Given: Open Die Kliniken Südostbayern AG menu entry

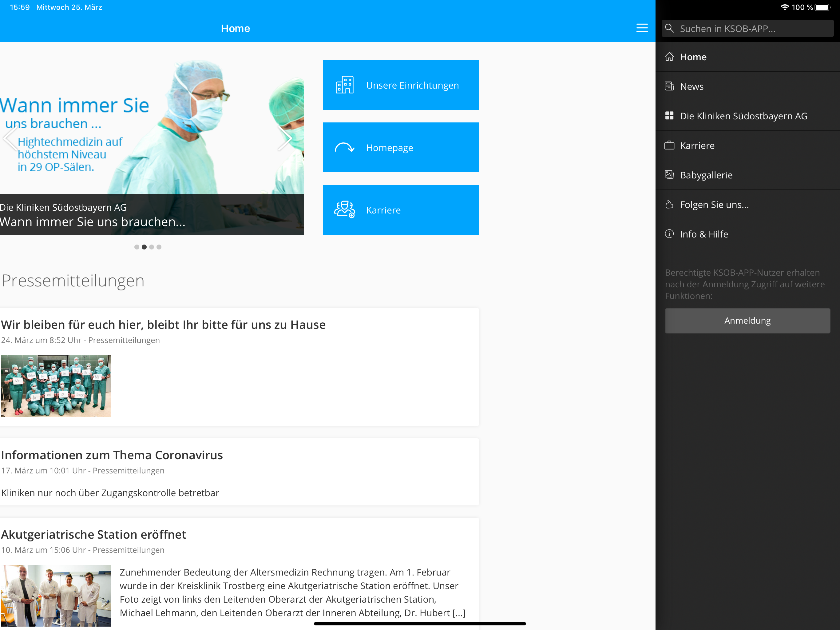Looking at the screenshot, I should click(x=747, y=116).
